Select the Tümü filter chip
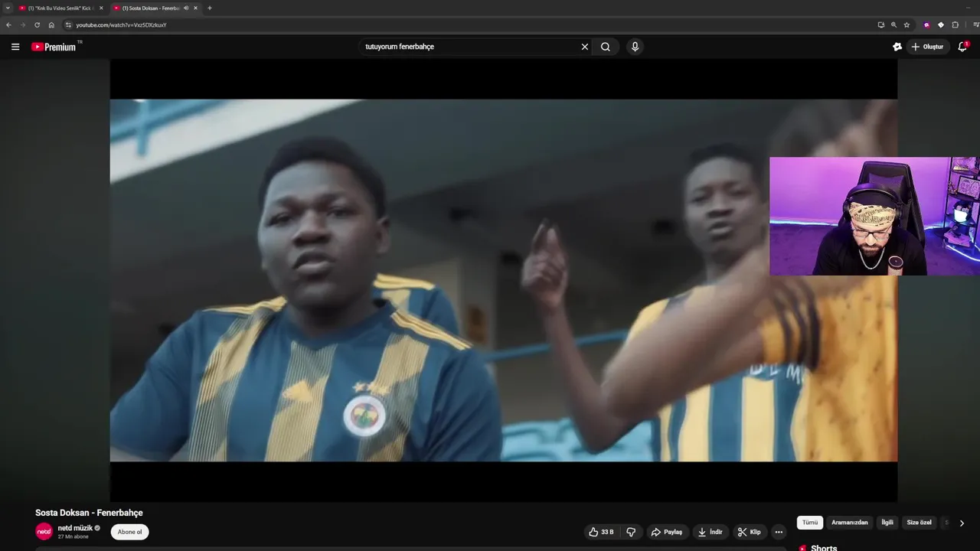The height and width of the screenshot is (551, 980). click(810, 523)
